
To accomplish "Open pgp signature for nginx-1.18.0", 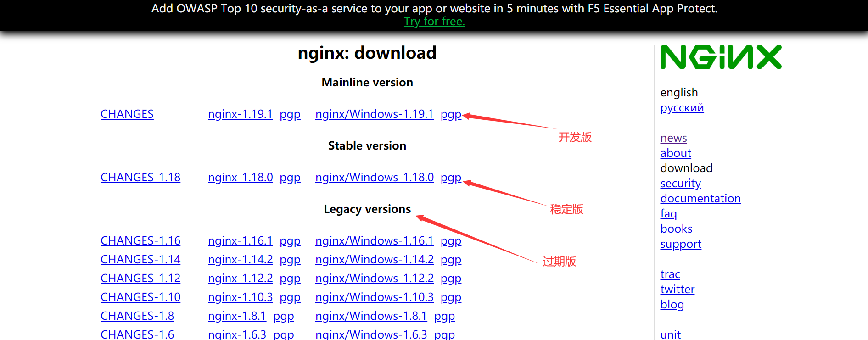I will (290, 178).
